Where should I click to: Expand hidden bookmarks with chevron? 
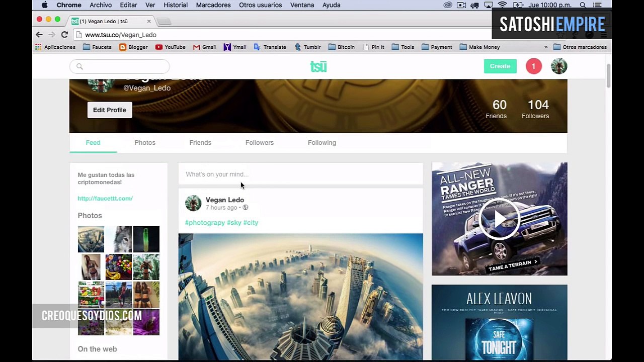(546, 47)
